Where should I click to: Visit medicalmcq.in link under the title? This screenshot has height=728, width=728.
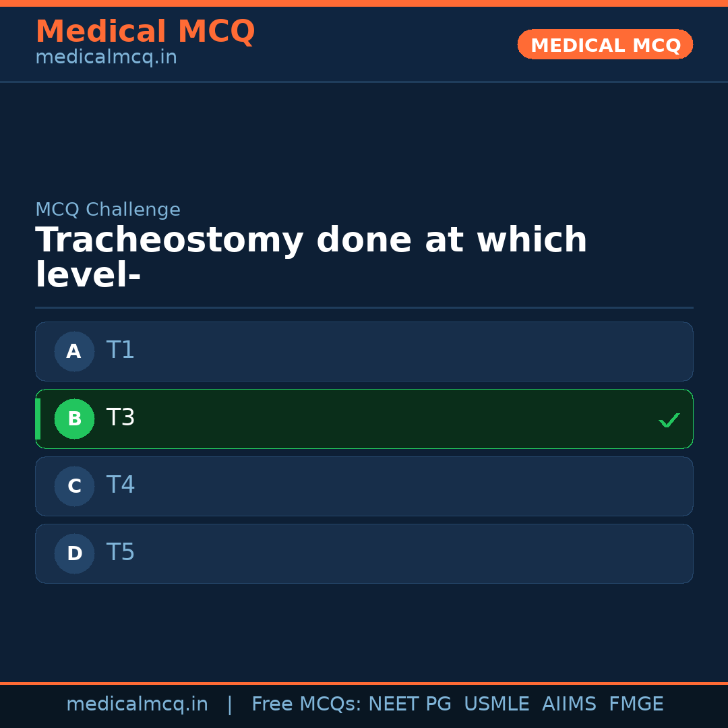106,58
